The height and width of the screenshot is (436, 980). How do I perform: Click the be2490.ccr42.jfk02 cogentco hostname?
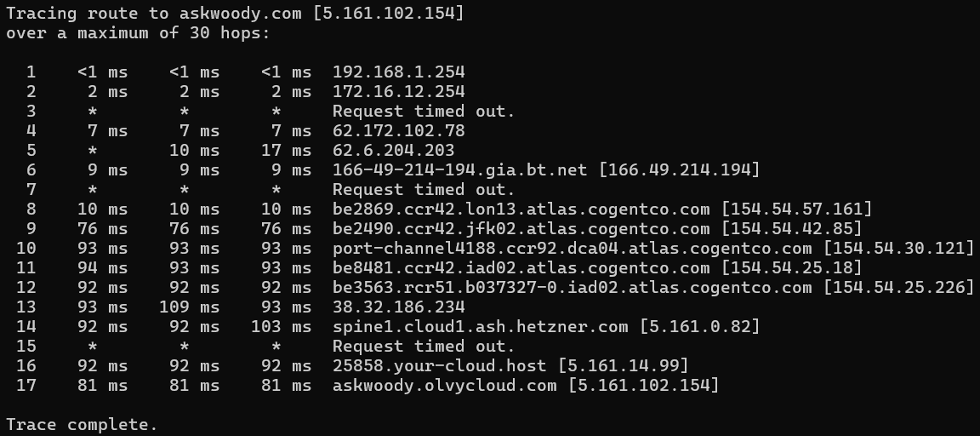click(x=521, y=229)
